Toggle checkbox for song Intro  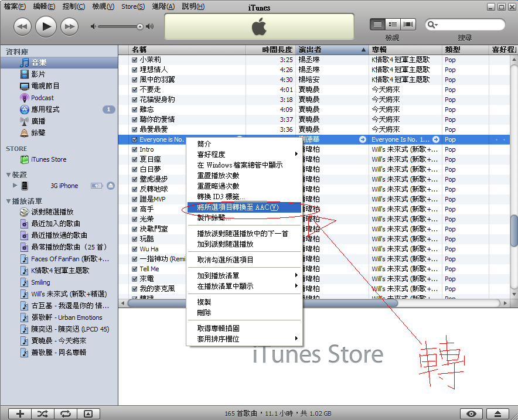tap(135, 149)
